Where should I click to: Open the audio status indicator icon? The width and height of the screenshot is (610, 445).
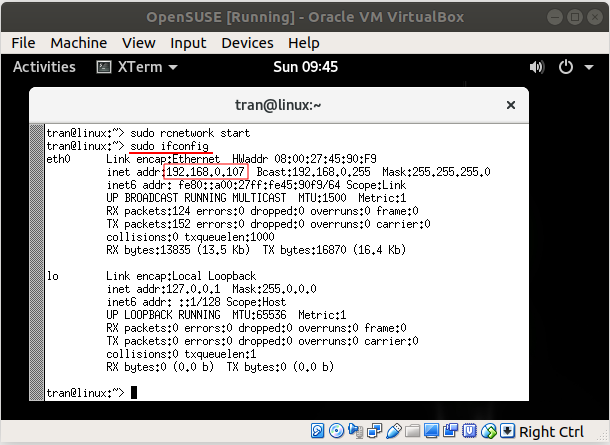(356, 431)
